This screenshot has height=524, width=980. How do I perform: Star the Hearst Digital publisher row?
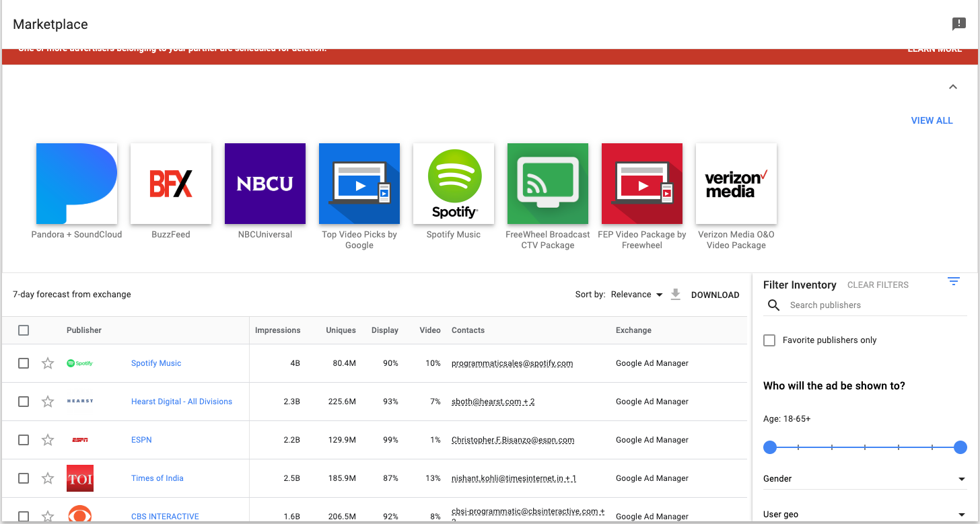(x=48, y=402)
